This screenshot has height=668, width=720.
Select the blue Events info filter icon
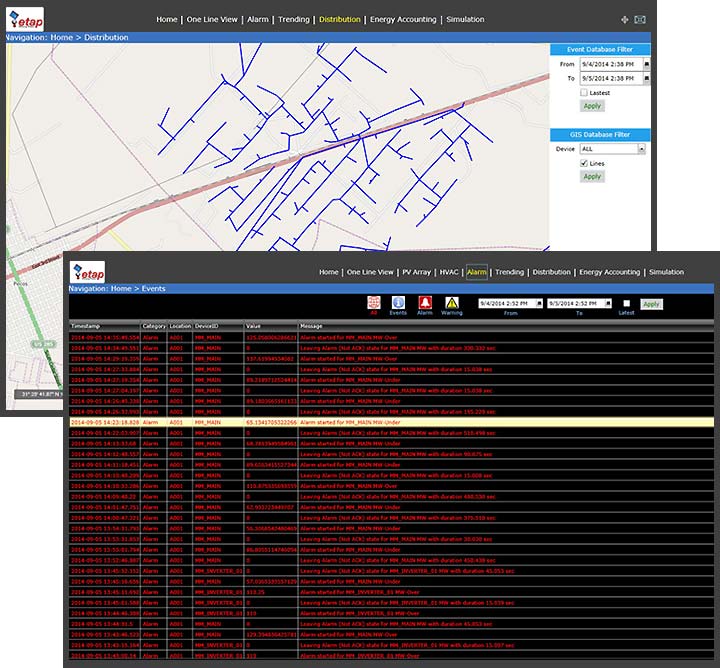[398, 302]
